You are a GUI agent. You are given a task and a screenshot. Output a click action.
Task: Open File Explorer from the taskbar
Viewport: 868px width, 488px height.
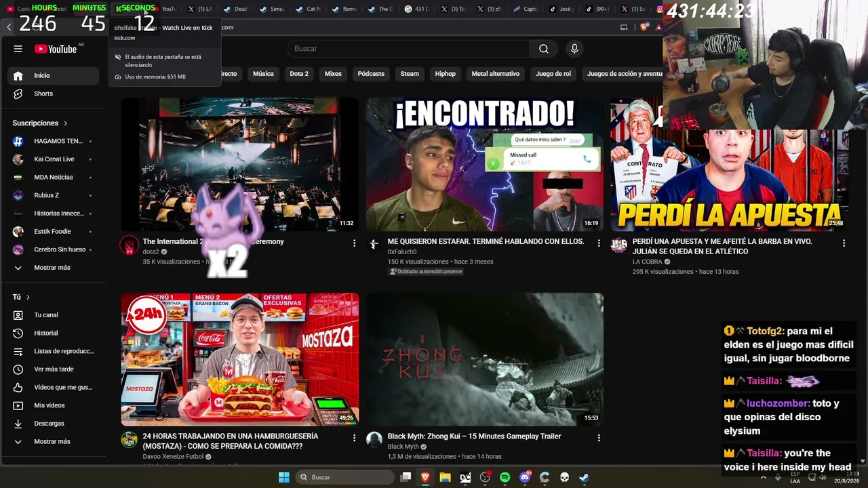click(x=445, y=477)
